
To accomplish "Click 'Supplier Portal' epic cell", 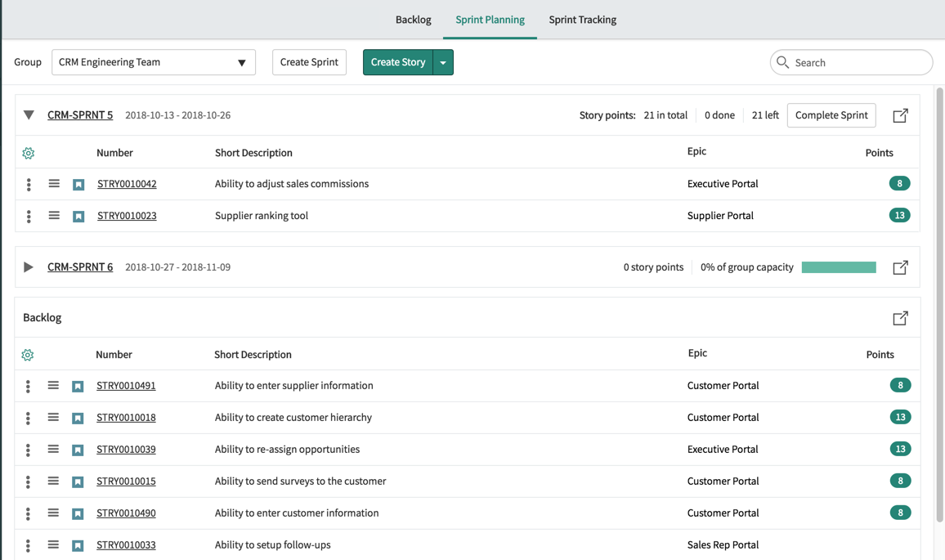I will [720, 216].
